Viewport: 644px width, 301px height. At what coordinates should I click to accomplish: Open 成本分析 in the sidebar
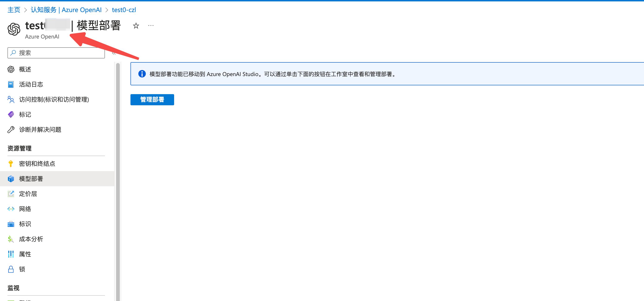57,239
